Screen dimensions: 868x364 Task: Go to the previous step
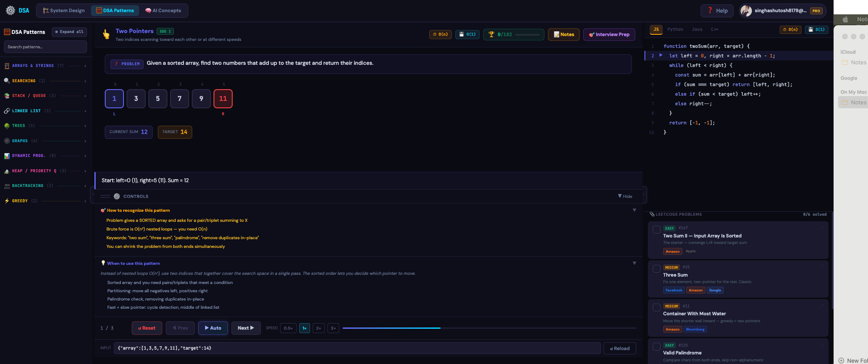click(x=180, y=328)
